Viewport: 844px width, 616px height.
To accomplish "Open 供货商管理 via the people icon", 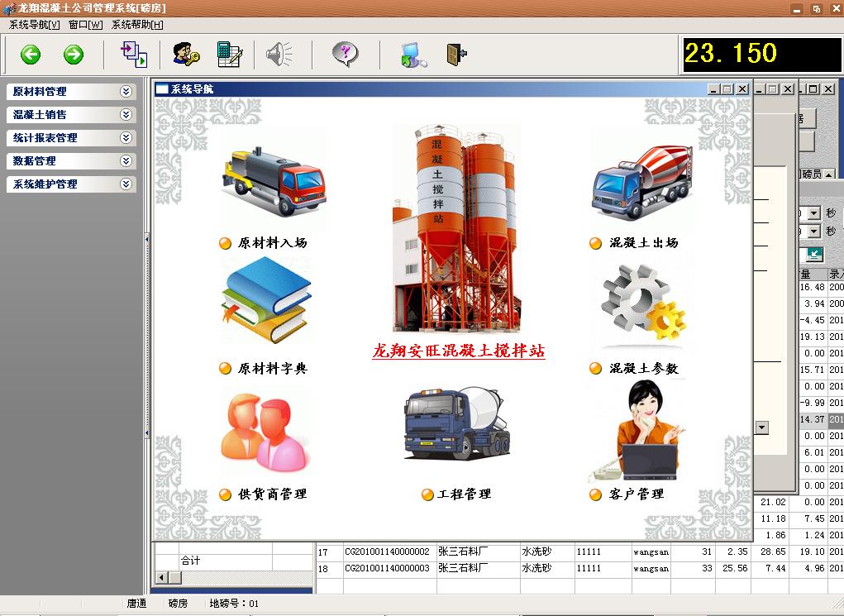I will click(x=265, y=431).
